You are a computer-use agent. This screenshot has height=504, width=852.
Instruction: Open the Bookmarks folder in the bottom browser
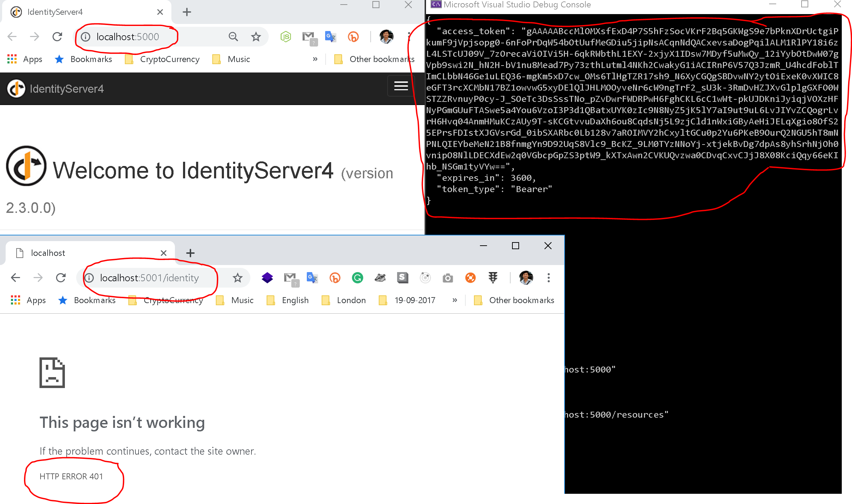87,300
